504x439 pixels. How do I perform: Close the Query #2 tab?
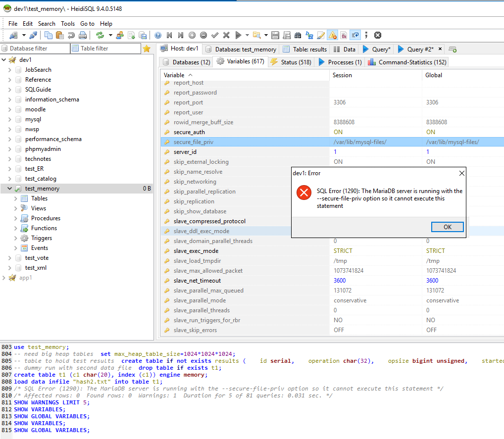coord(440,49)
